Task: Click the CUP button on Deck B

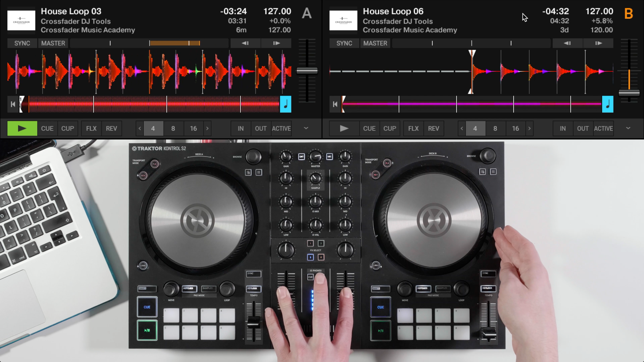Action: pyautogui.click(x=390, y=128)
